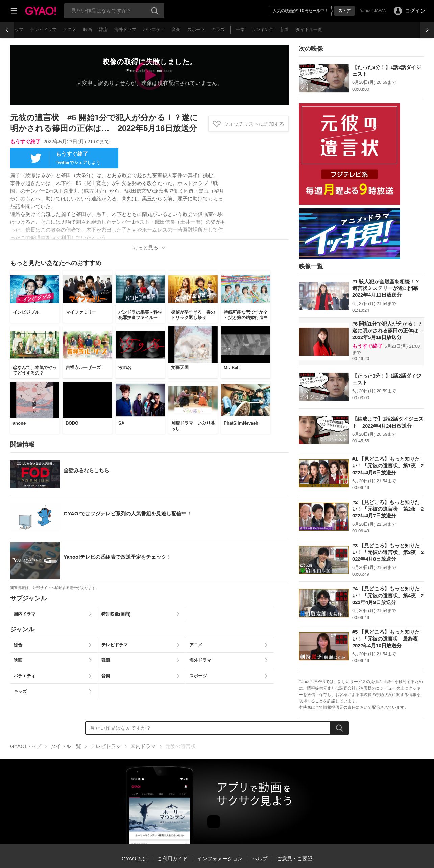Click the 110円 sale promo banner

(x=300, y=11)
